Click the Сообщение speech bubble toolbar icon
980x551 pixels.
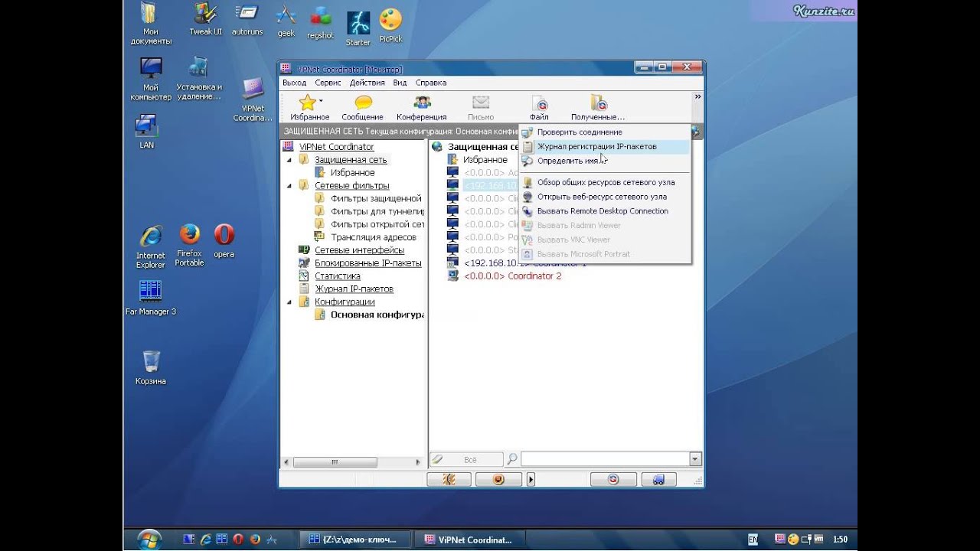[x=363, y=108]
